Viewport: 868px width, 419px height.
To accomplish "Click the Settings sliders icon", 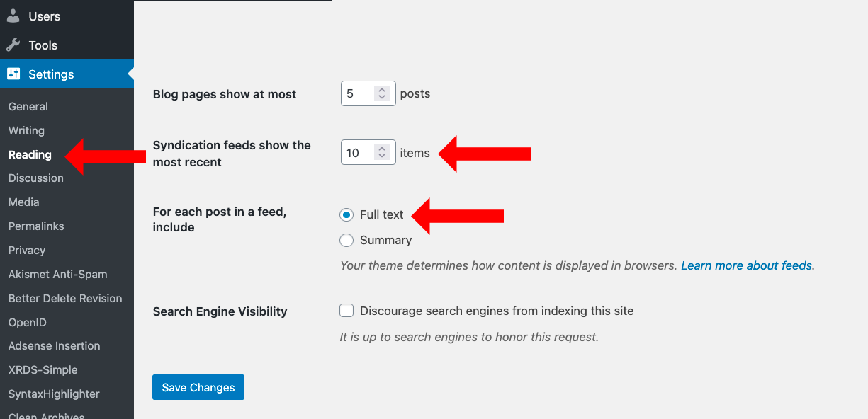I will point(13,74).
